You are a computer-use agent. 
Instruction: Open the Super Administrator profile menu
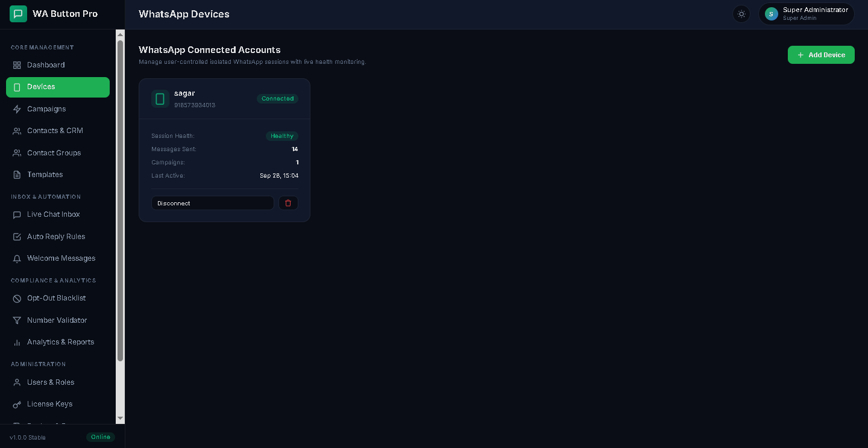coord(807,14)
